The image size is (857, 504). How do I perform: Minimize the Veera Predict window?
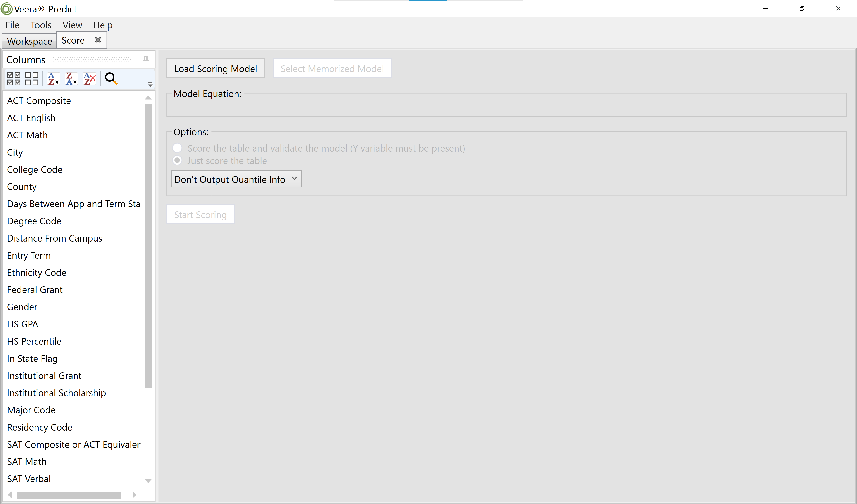pyautogui.click(x=766, y=8)
